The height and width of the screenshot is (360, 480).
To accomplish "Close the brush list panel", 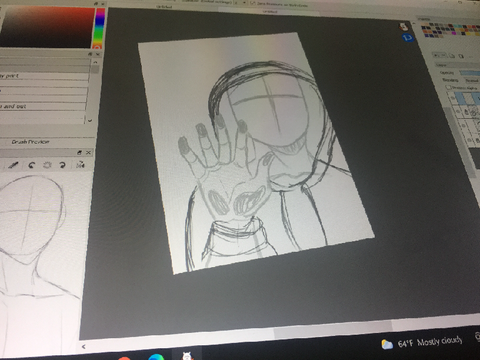I will [98, 54].
